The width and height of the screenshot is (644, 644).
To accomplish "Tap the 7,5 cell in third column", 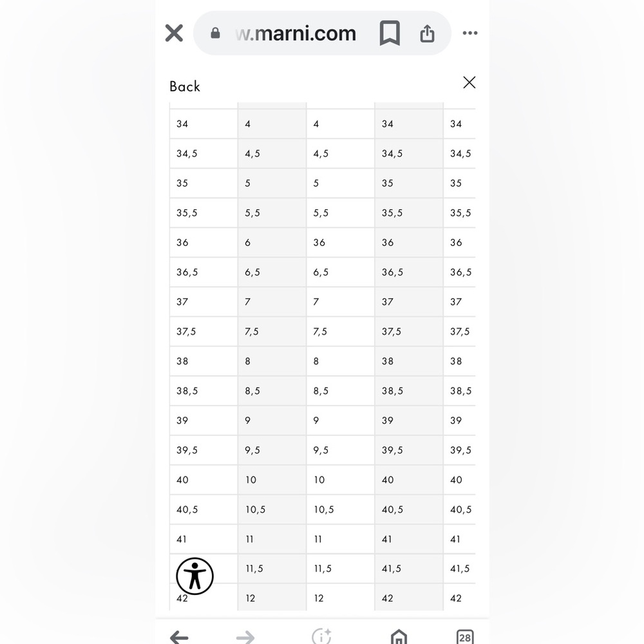I will click(x=341, y=332).
